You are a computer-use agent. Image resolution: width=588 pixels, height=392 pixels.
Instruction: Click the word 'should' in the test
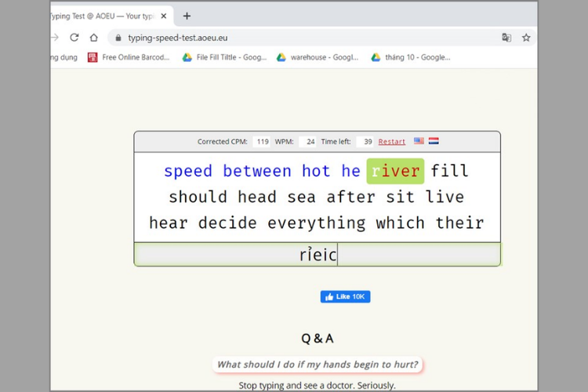point(198,198)
